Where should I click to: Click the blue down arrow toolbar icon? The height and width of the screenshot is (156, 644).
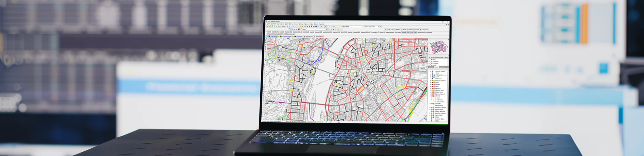[x=312, y=26]
